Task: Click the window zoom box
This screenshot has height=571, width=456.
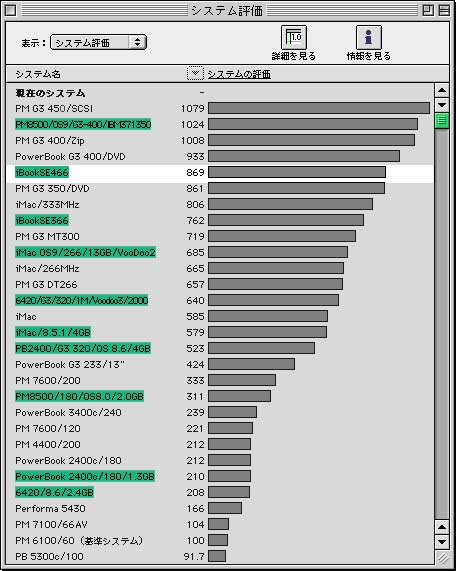Action: click(x=428, y=10)
